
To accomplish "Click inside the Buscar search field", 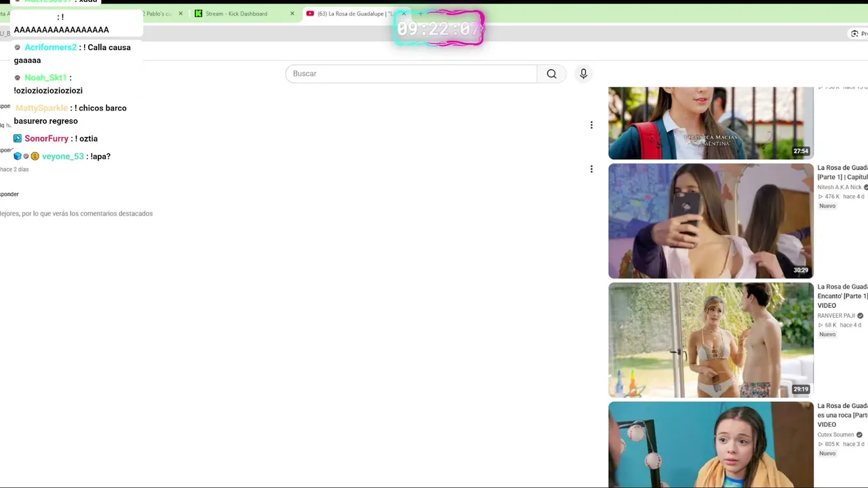I will [x=411, y=74].
